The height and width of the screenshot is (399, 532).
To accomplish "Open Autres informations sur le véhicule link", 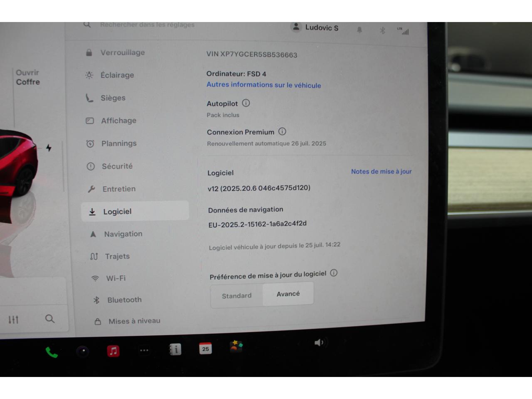I will pyautogui.click(x=264, y=85).
